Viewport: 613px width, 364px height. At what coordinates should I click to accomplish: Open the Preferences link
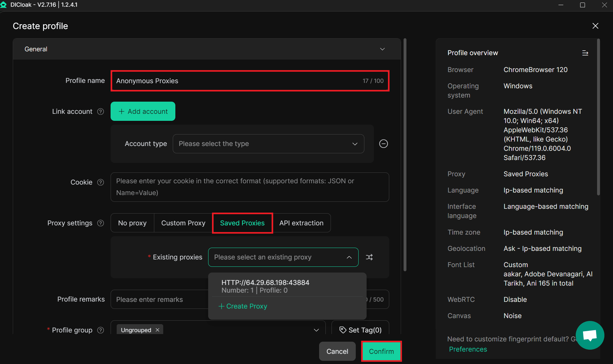[468, 349]
